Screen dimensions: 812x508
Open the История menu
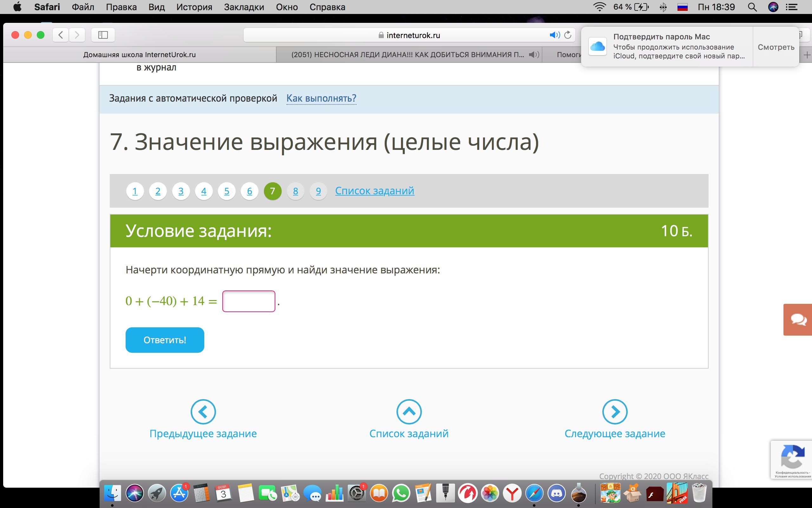click(x=194, y=7)
